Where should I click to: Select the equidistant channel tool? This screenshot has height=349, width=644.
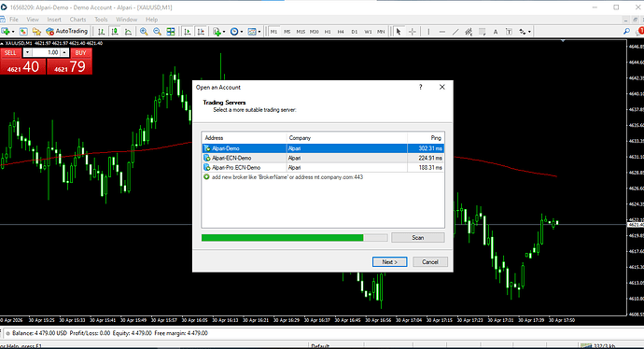[469, 32]
